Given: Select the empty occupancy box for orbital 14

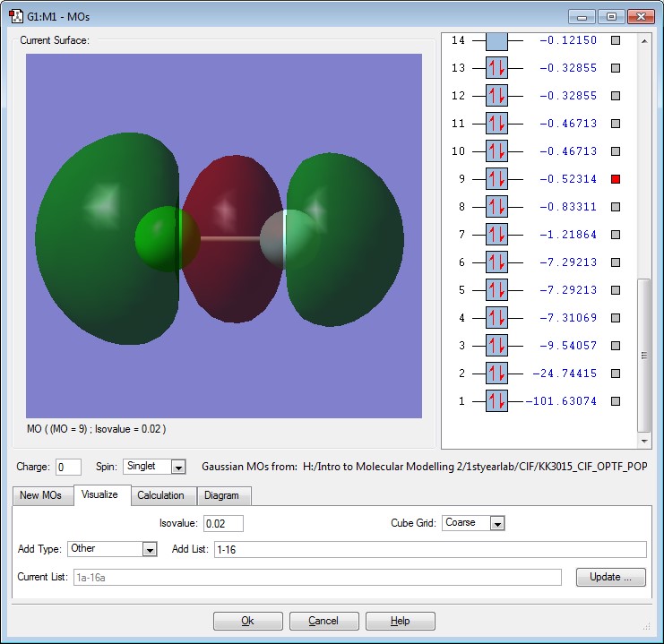Looking at the screenshot, I should tap(496, 41).
